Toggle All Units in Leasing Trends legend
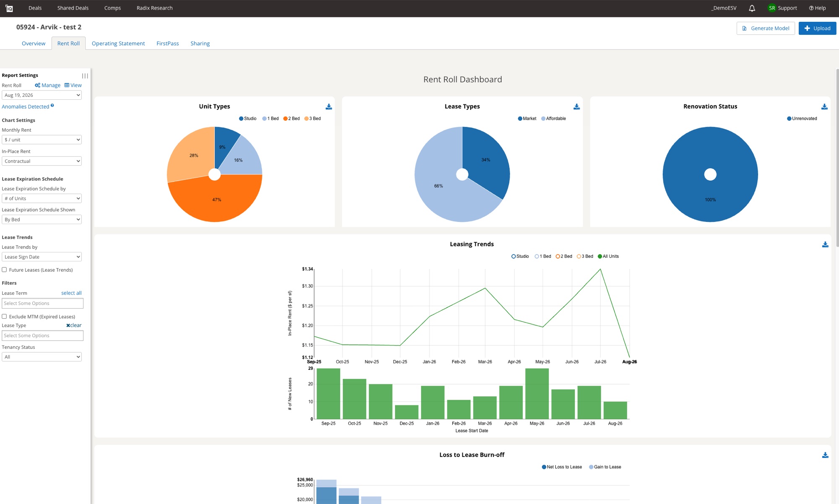The image size is (839, 504). click(608, 256)
